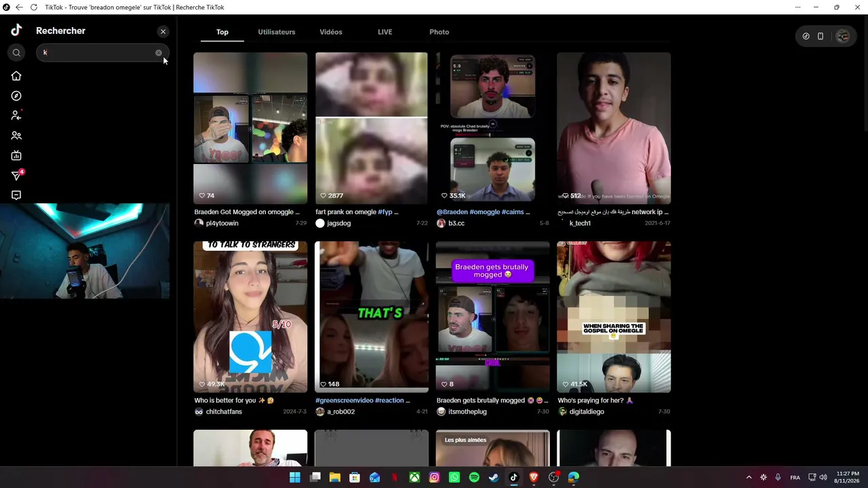This screenshot has width=868, height=488.
Task: Visit the a_rob002 profile link
Action: click(341, 411)
